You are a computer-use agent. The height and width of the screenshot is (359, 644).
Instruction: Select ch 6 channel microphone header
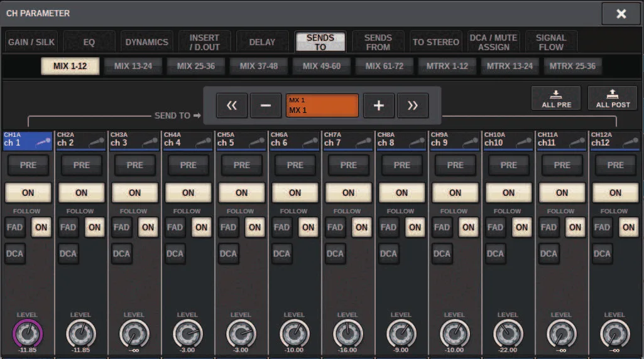tap(295, 141)
